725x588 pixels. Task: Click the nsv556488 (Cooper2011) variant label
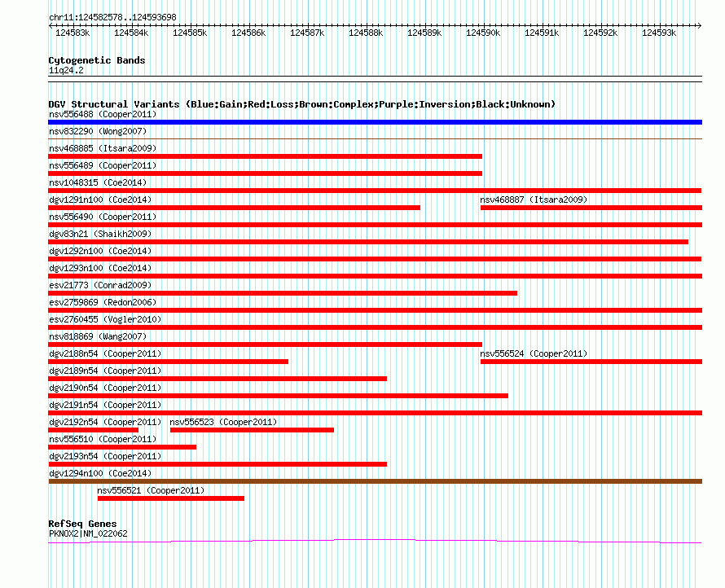tap(103, 114)
